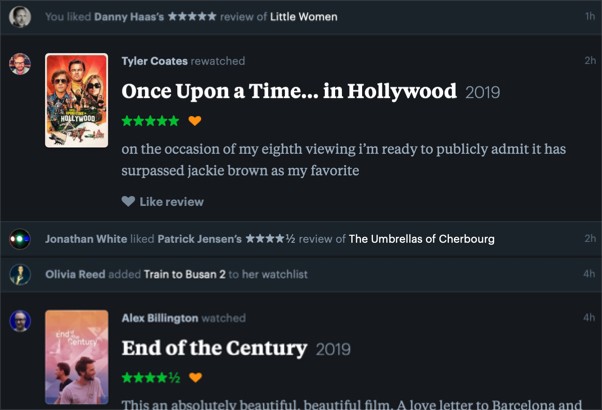
Task: Click Alex Billington's profile avatar
Action: click(20, 321)
